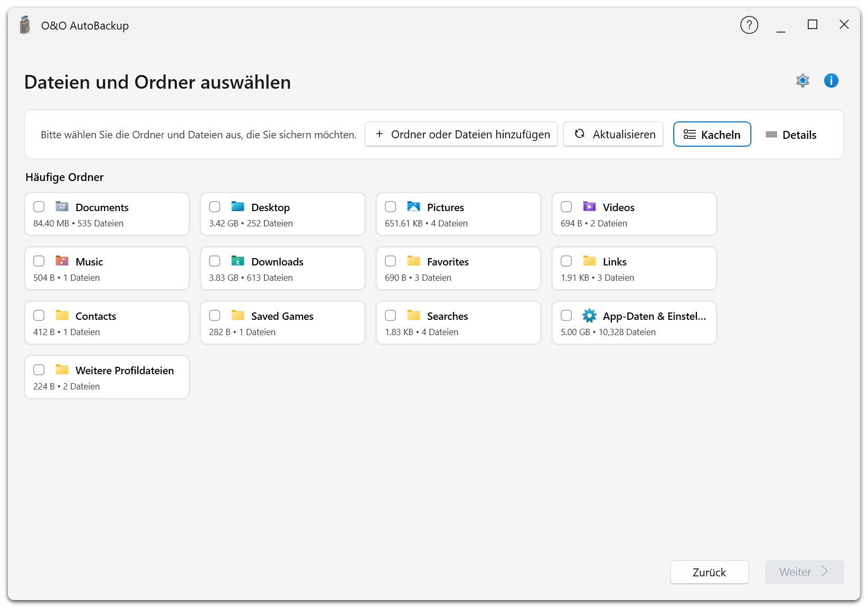This screenshot has width=868, height=608.
Task: Click the Pictures folder icon
Action: (x=413, y=206)
